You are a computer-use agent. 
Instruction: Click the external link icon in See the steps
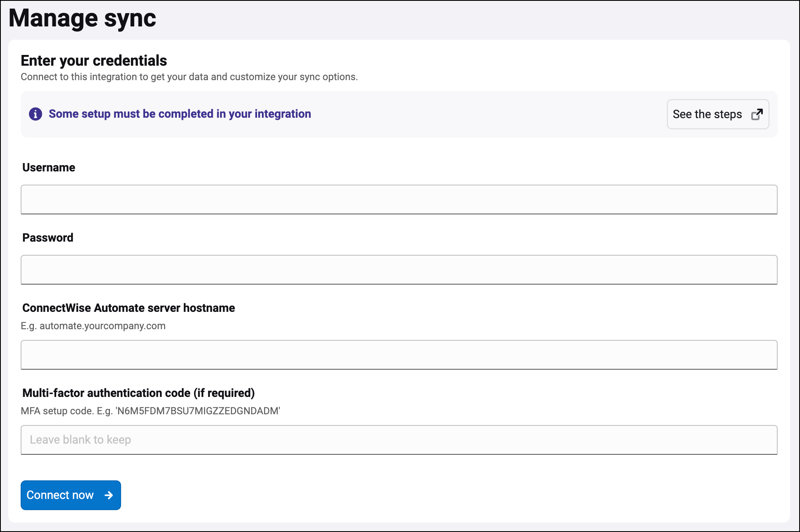pyautogui.click(x=757, y=114)
